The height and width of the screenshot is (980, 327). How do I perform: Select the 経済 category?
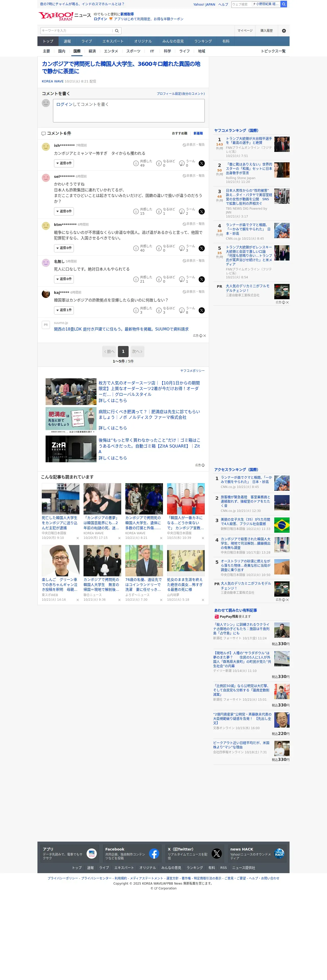pos(92,51)
